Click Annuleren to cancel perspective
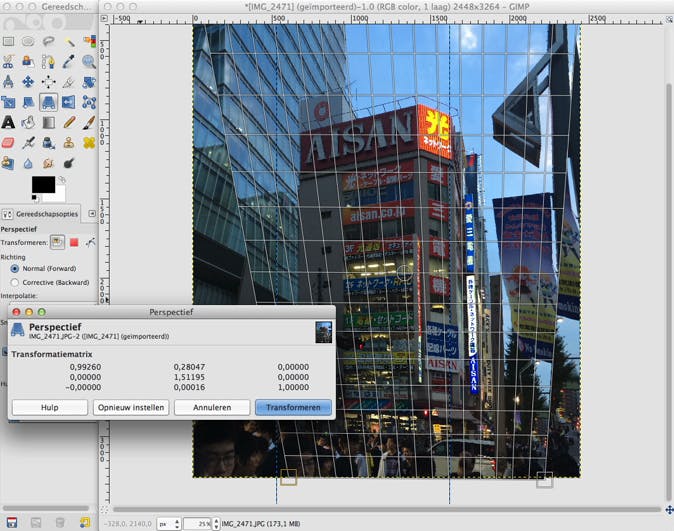Screen dimensions: 674x531 (x=212, y=407)
